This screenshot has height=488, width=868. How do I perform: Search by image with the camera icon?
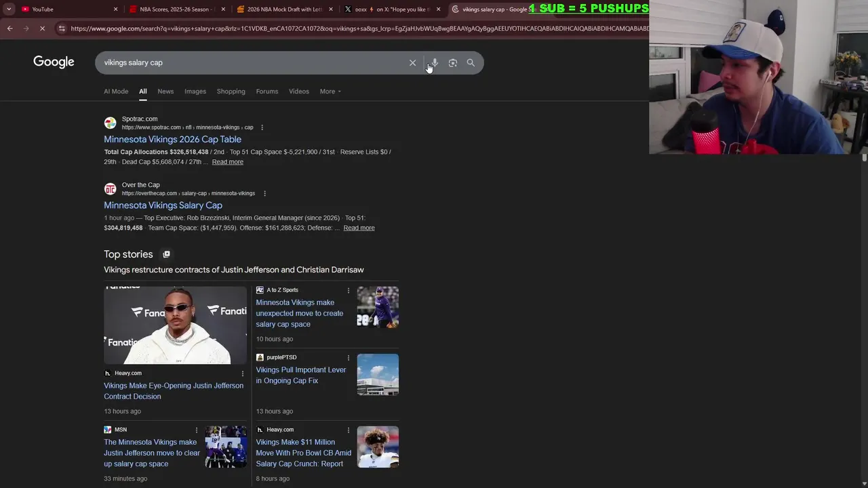[452, 63]
